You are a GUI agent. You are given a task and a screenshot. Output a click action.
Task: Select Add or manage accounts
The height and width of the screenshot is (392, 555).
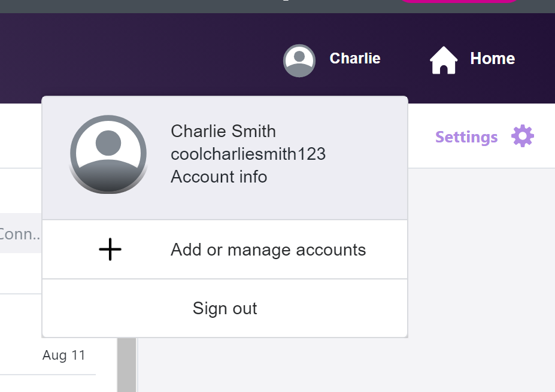point(268,250)
